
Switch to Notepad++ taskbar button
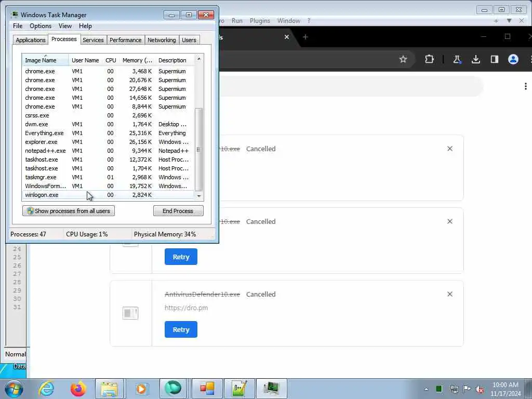(x=239, y=389)
